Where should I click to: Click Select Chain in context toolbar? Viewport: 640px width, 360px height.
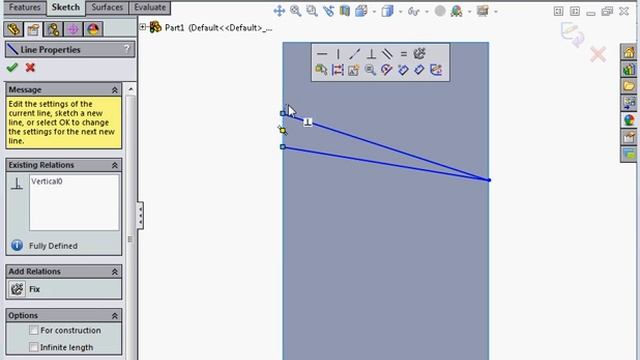(321, 70)
